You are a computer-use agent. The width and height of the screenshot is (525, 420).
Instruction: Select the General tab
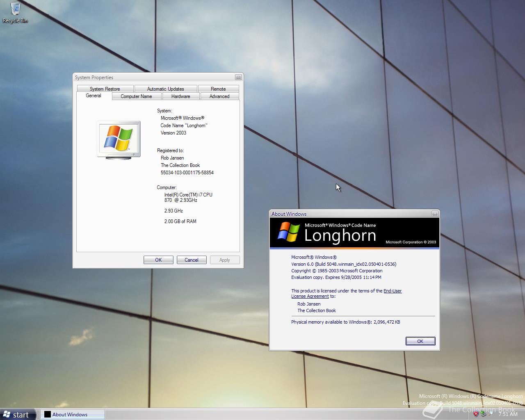click(x=94, y=96)
